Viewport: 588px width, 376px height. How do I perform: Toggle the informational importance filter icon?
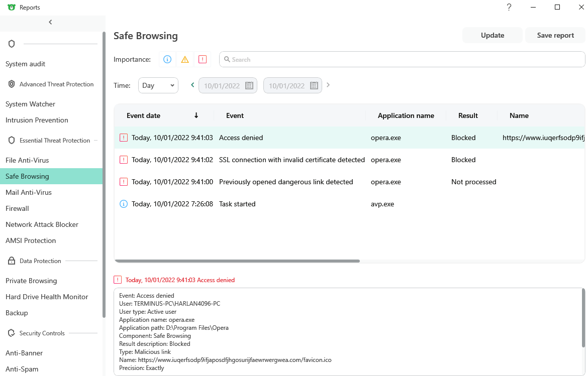[x=167, y=59]
